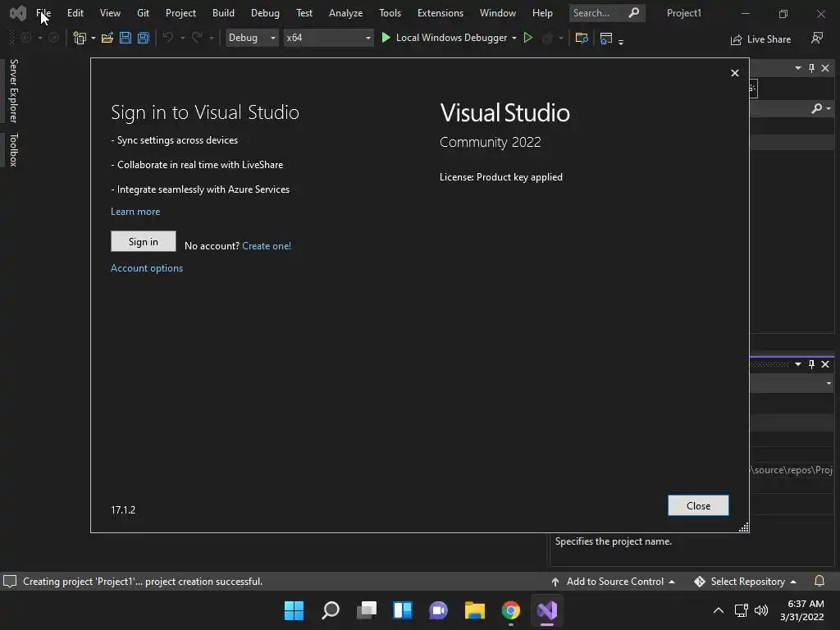Open the Properties object combo box dropdown
Screen dimensions: 840x630
829,384
